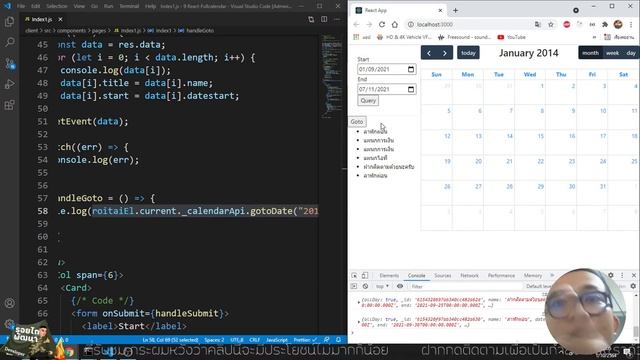640x360 pixels.
Task: Click the handleGoto breadcrumb item
Action: (x=200, y=31)
